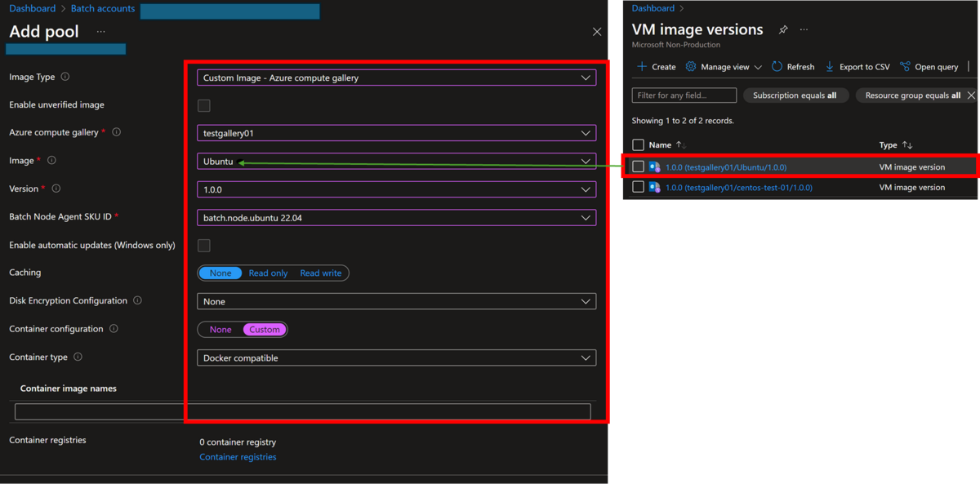Expand the Manage view chevron
The image size is (980, 484).
(x=758, y=67)
